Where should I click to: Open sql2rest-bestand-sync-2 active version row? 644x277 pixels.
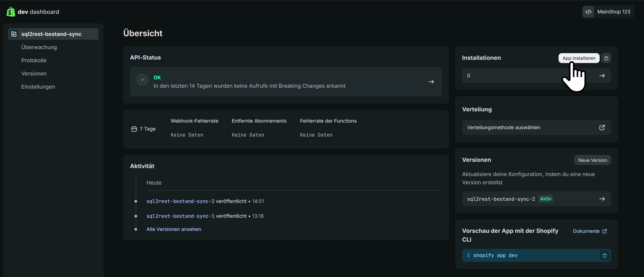[x=536, y=199]
